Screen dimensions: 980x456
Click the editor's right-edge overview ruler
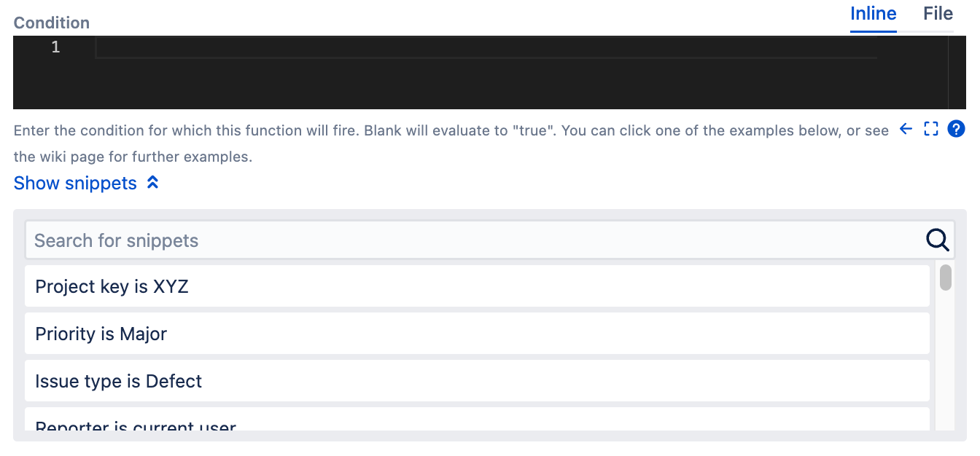click(957, 72)
